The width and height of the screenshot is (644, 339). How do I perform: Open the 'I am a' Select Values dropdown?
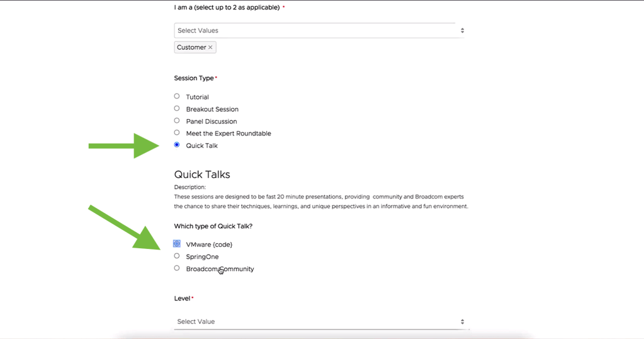point(319,30)
